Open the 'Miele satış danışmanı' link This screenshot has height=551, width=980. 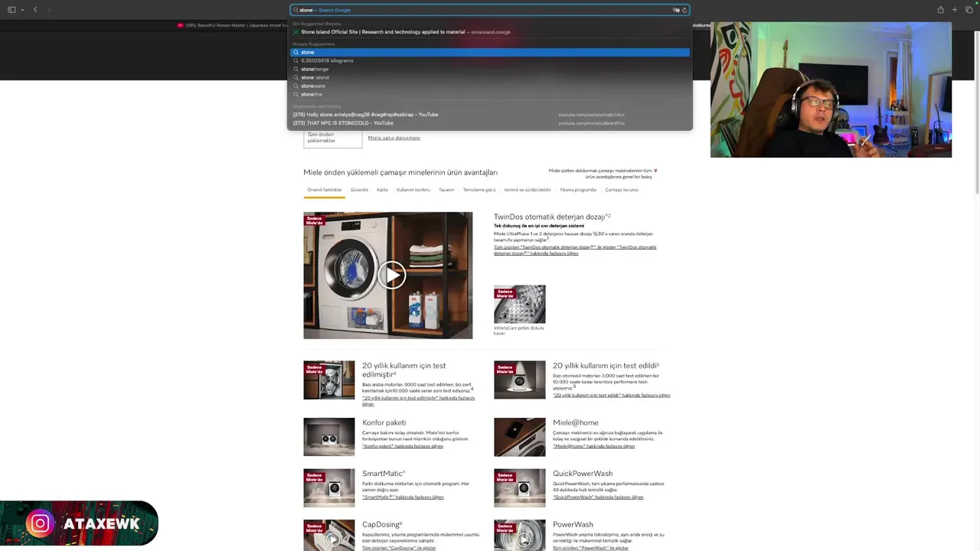click(394, 138)
